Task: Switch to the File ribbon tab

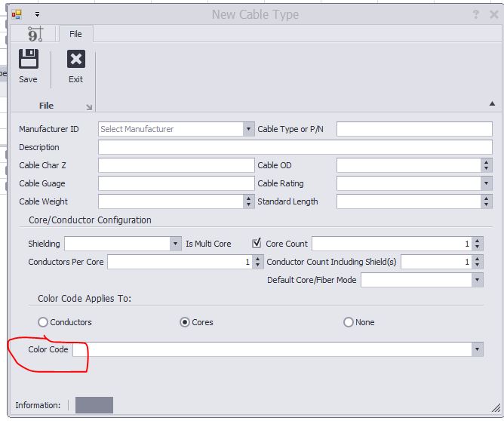Action: tap(75, 34)
